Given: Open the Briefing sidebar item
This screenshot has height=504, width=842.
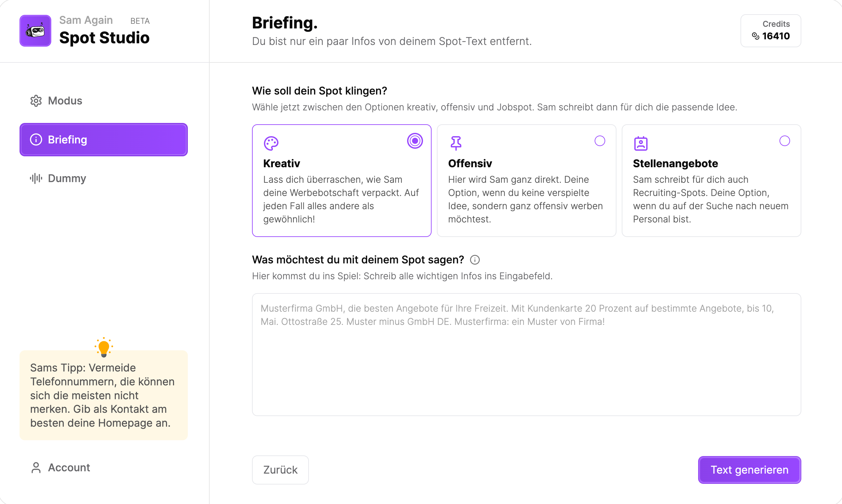Looking at the screenshot, I should [x=104, y=139].
